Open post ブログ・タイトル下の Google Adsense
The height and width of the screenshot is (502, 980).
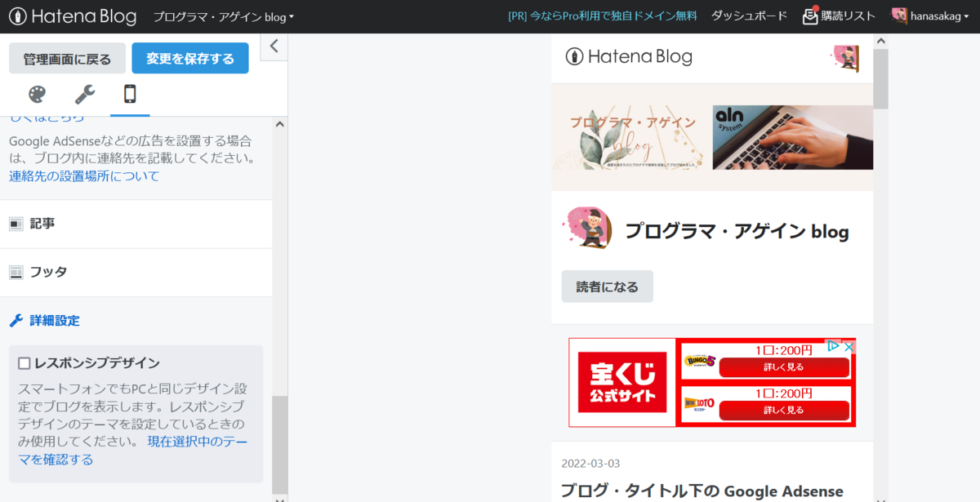(x=702, y=491)
